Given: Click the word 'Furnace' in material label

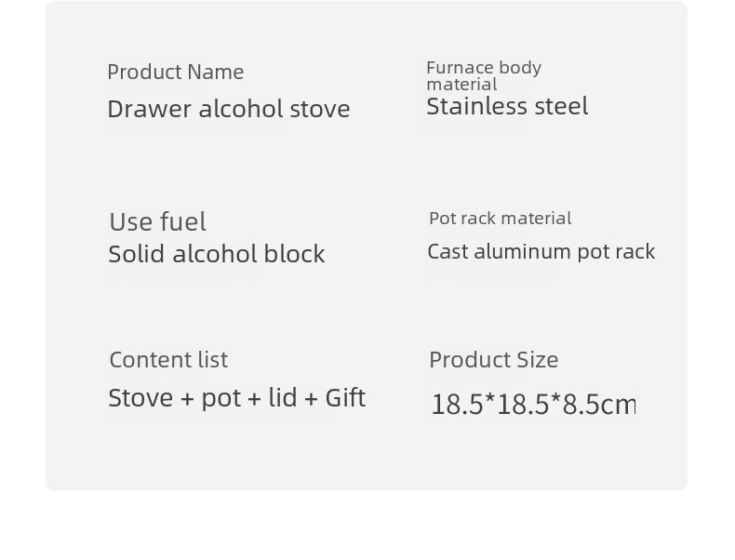Looking at the screenshot, I should (x=454, y=68).
